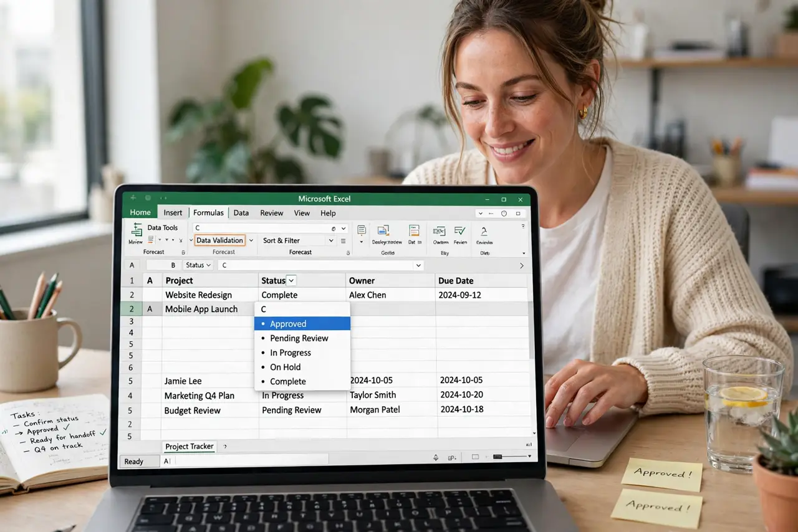Open the Status column header filter arrow
Screen dimensions: 798x532
(x=291, y=280)
